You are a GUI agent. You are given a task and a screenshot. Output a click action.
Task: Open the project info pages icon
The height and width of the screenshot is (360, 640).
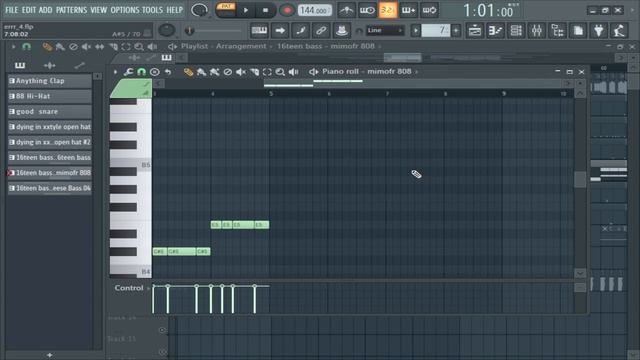(x=578, y=30)
